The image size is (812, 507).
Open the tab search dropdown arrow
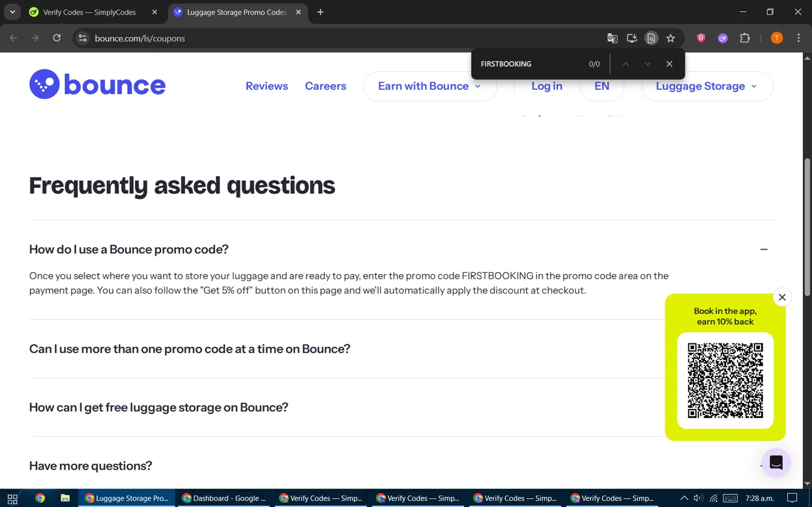(12, 12)
